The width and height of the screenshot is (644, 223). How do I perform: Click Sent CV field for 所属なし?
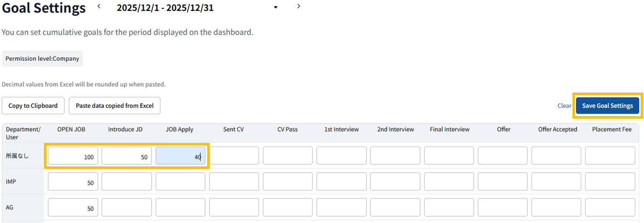point(234,156)
